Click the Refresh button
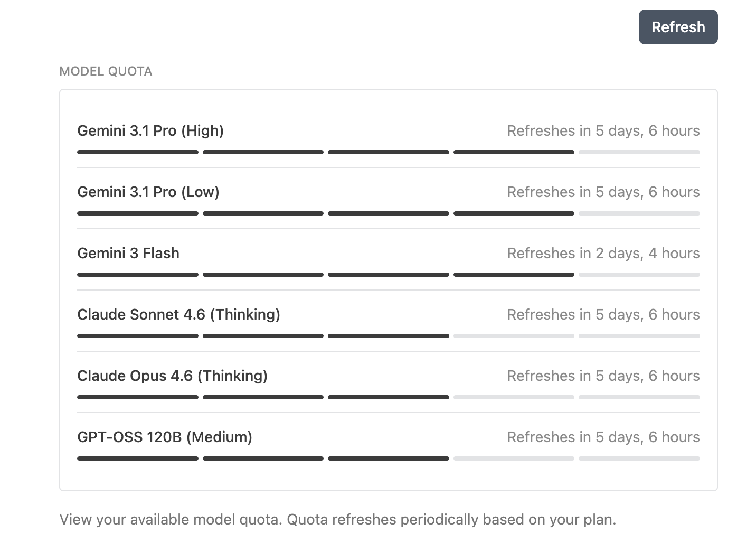Image resolution: width=756 pixels, height=543 pixels. [678, 27]
